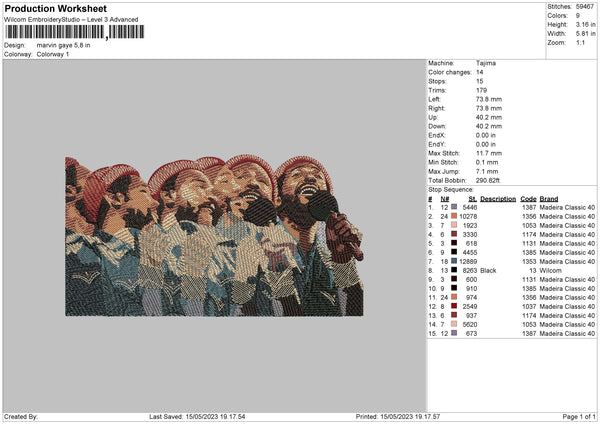Click the 'Description' column header
This screenshot has width=600, height=424.
point(498,199)
